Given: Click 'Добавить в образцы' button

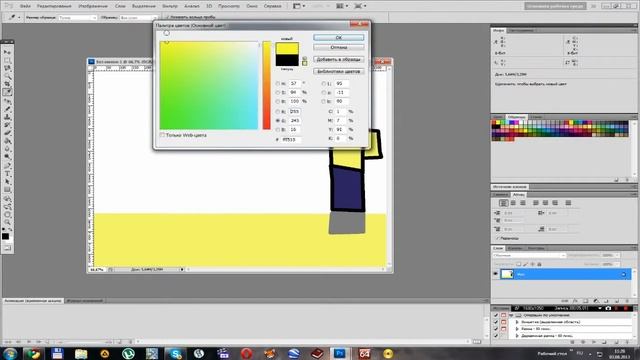Looking at the screenshot, I should click(x=338, y=60).
